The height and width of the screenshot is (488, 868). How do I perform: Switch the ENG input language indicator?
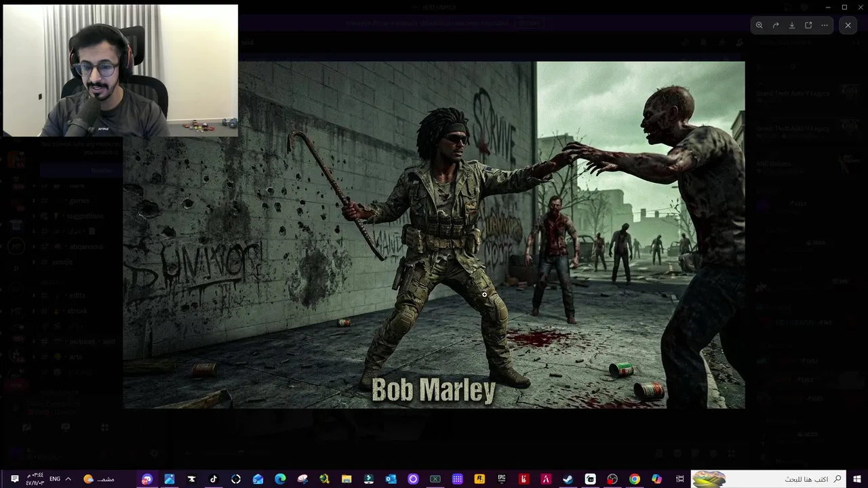pyautogui.click(x=55, y=479)
